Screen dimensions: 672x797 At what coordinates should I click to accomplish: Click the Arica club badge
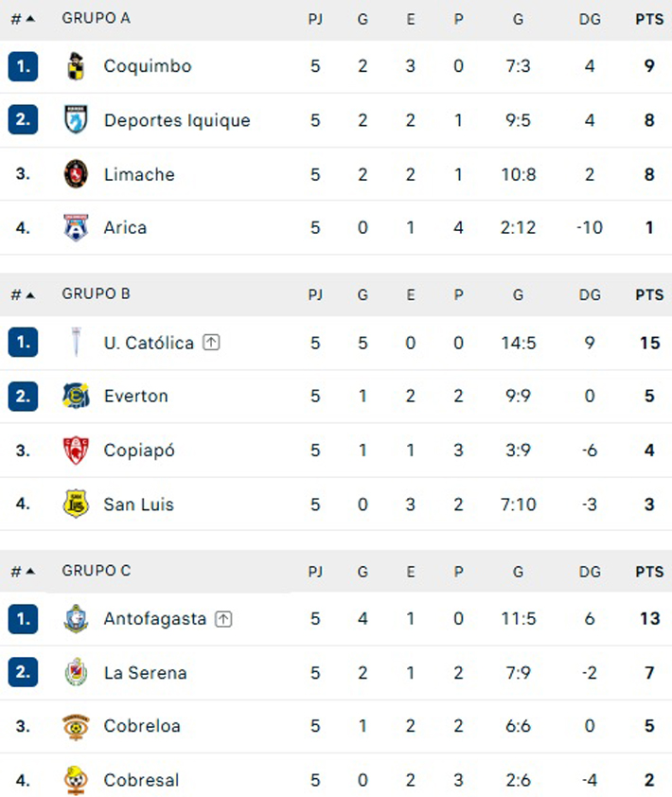[x=76, y=227]
